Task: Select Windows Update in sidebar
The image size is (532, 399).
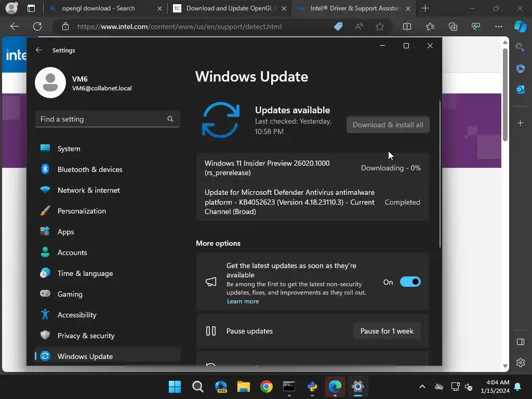Action: click(108, 356)
